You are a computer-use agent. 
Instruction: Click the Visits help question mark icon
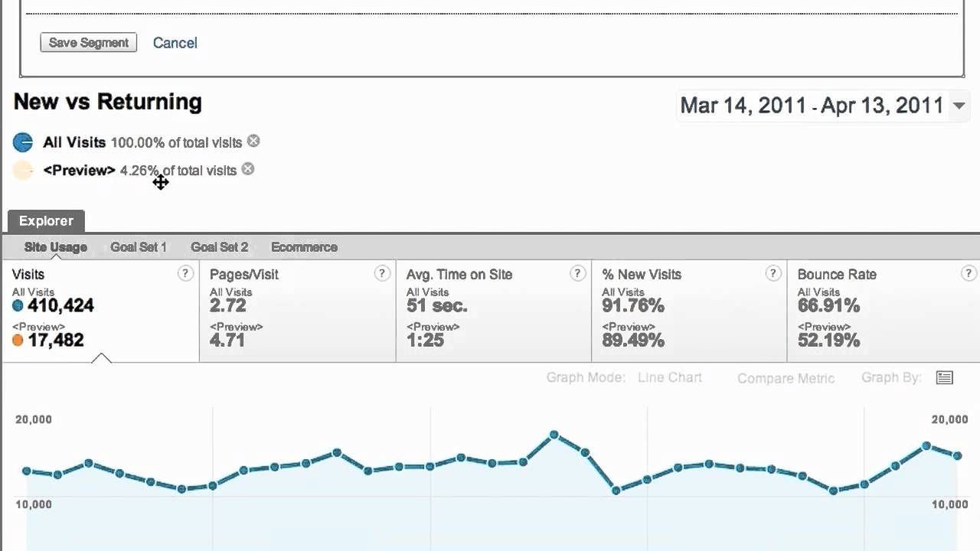click(x=185, y=274)
